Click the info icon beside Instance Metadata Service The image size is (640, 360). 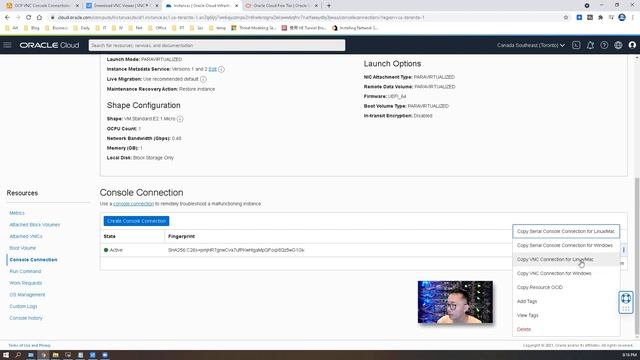point(221,69)
